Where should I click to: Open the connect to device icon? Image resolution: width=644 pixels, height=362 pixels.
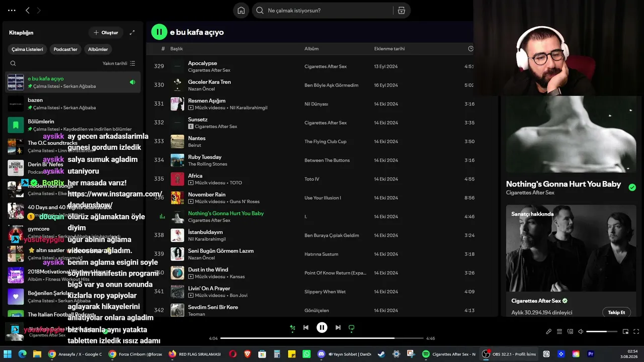click(570, 331)
